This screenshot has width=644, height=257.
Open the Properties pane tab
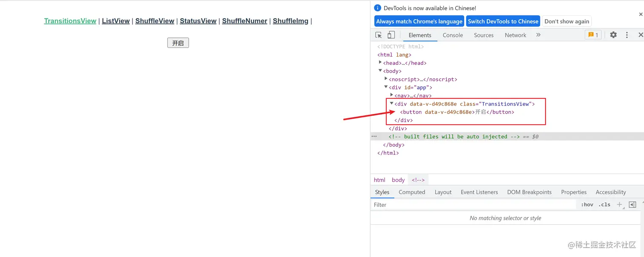(574, 192)
